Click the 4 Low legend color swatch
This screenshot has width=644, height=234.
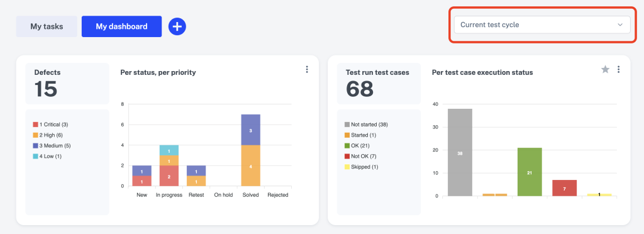click(x=35, y=157)
